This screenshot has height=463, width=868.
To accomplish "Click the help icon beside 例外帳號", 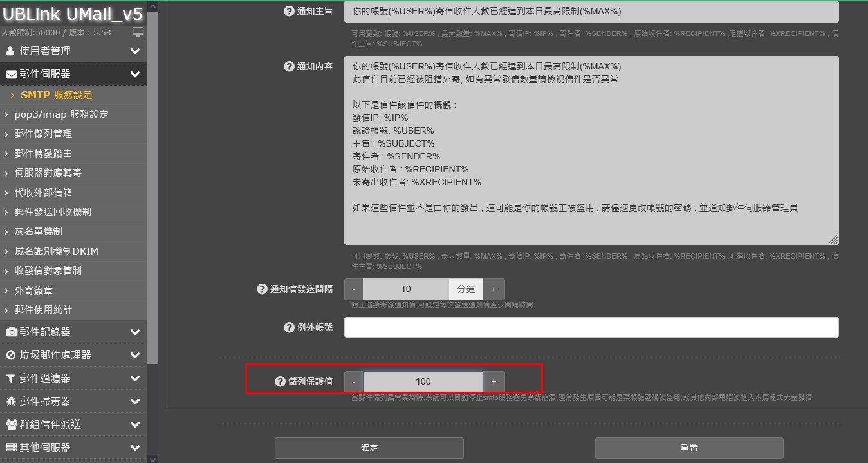I will [289, 327].
